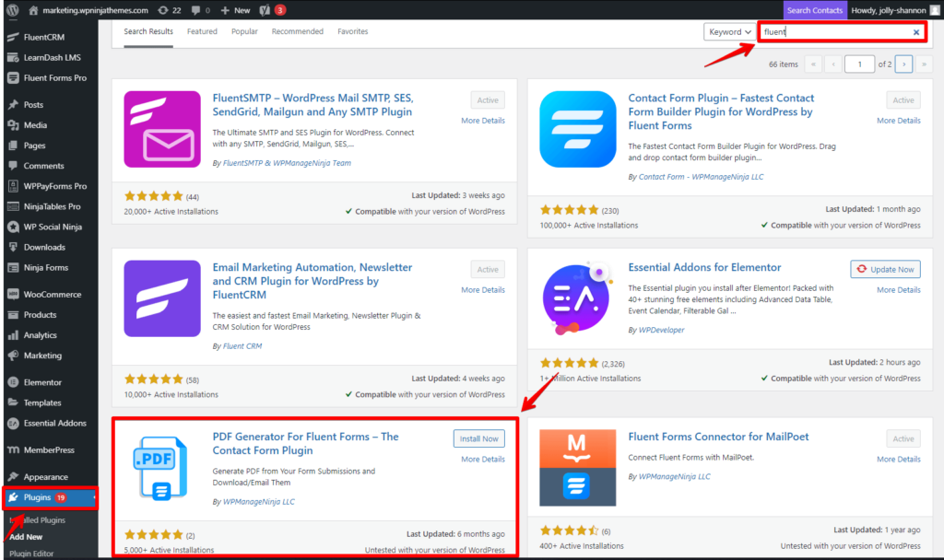The image size is (944, 560).
Task: Open FluentCRM from the sidebar
Action: click(46, 37)
